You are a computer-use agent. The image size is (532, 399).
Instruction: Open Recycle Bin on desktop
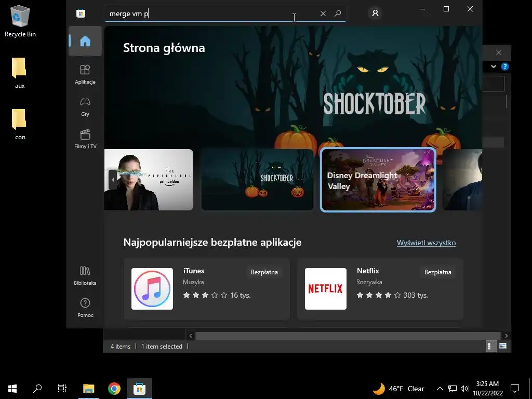click(20, 21)
